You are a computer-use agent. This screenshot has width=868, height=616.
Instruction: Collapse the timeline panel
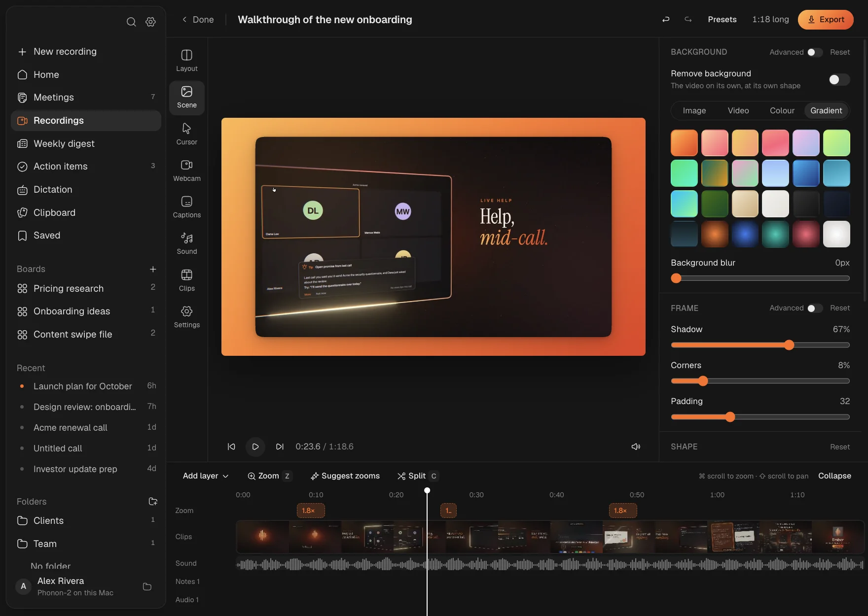834,476
